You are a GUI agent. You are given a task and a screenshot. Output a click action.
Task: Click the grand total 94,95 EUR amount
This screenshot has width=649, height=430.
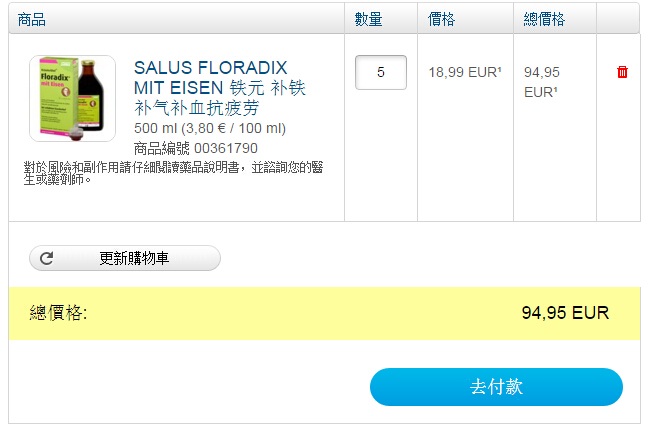565,313
